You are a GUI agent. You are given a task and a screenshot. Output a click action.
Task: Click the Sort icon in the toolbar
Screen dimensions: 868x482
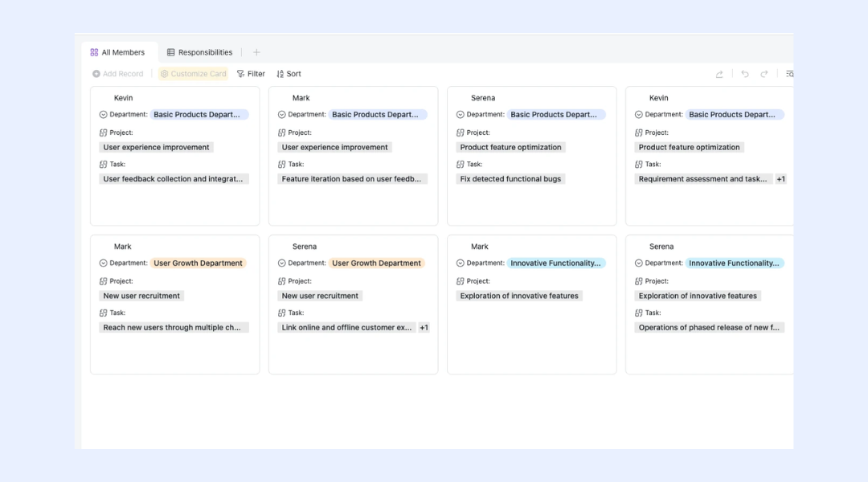pos(280,74)
